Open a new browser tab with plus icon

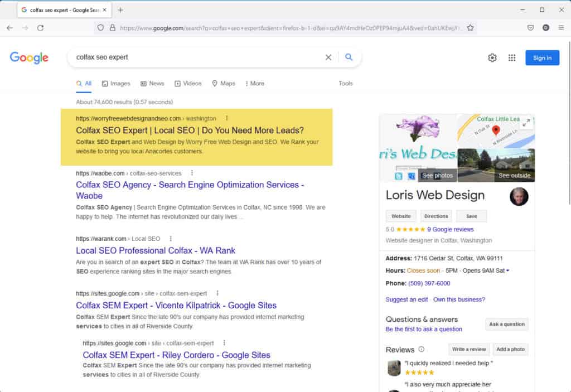pyautogui.click(x=120, y=10)
